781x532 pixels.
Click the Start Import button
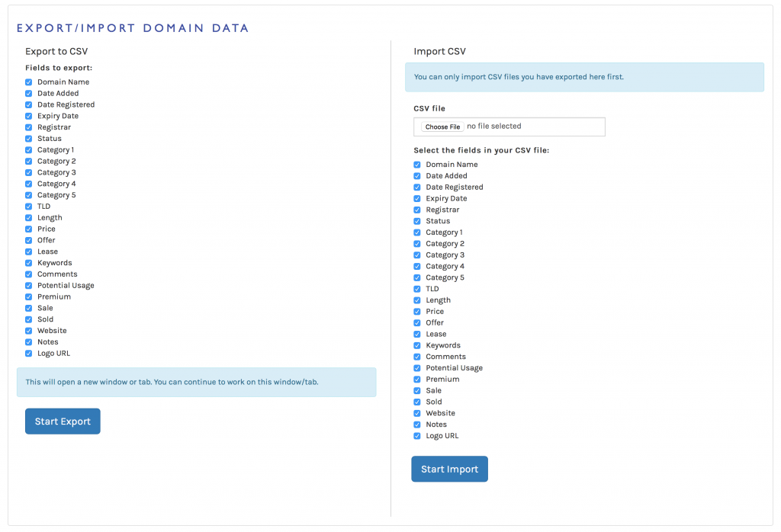pyautogui.click(x=449, y=470)
